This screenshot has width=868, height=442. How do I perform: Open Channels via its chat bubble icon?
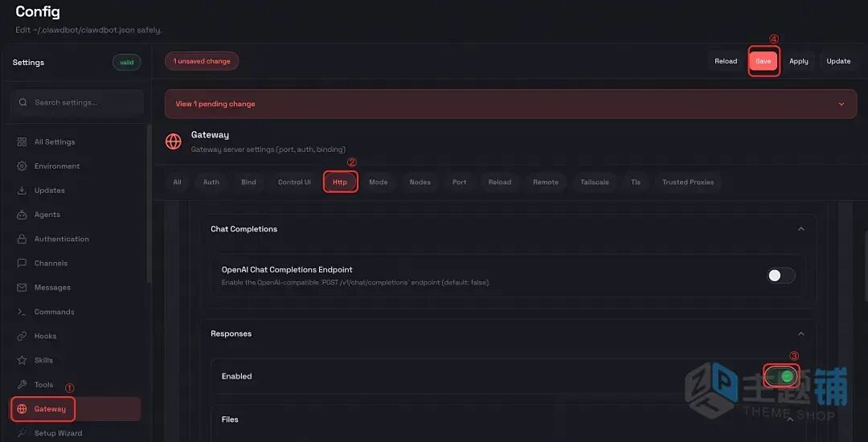tap(22, 264)
